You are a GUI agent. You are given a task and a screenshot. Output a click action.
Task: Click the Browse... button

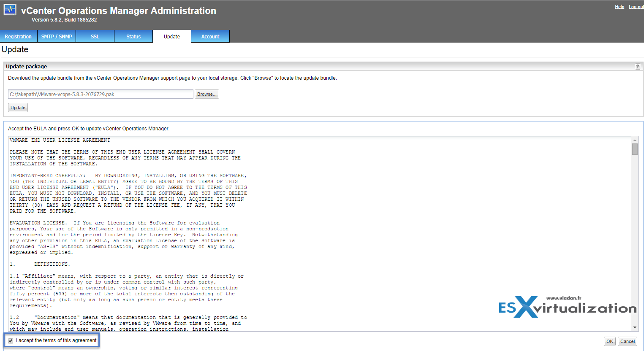pyautogui.click(x=207, y=94)
